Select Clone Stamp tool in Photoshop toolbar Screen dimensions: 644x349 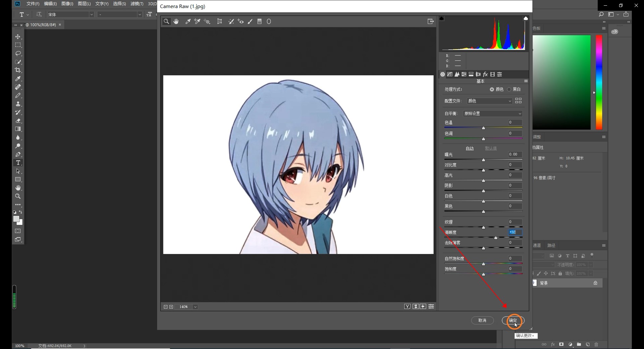pos(18,104)
